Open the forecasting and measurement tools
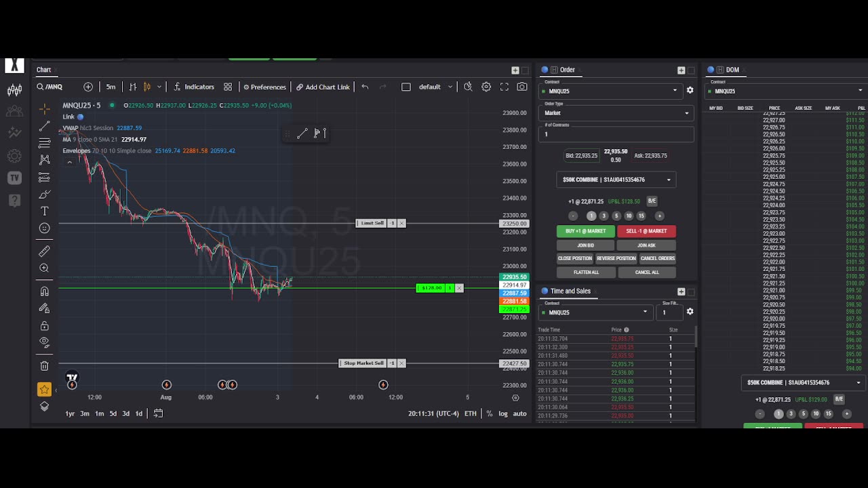Viewport: 868px width, 488px height. [45, 178]
